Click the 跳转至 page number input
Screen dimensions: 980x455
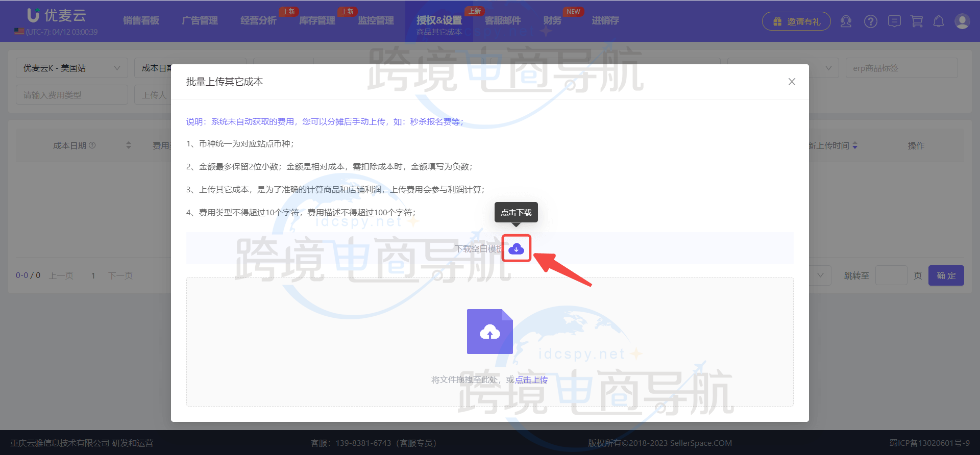[891, 275]
